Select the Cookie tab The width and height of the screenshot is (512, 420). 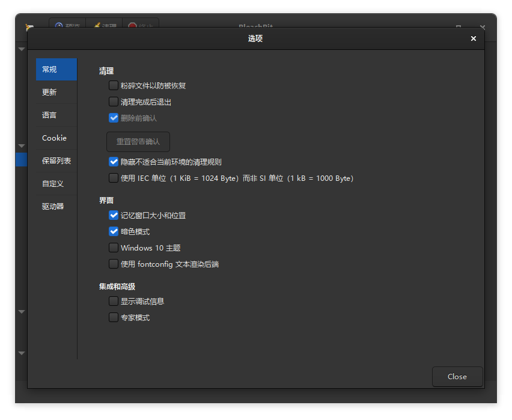click(54, 138)
